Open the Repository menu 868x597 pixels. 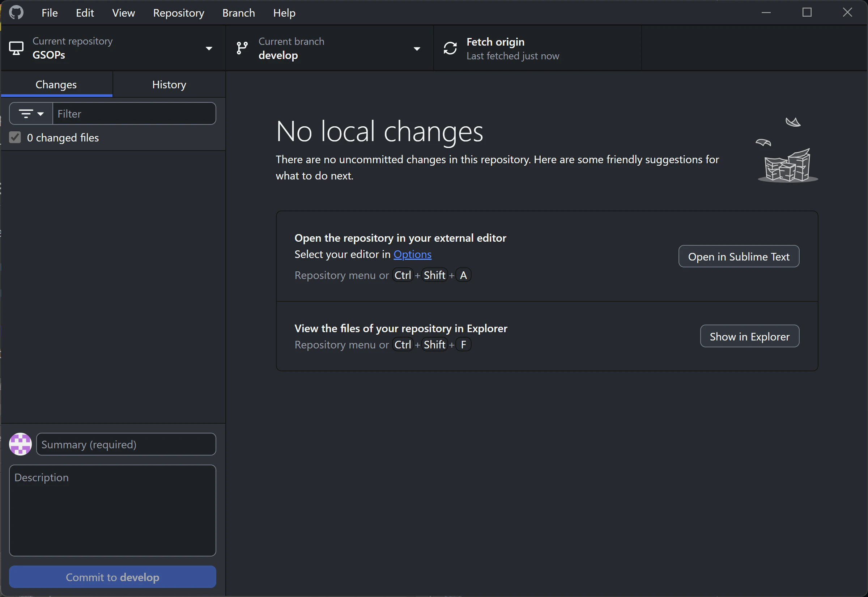[179, 13]
